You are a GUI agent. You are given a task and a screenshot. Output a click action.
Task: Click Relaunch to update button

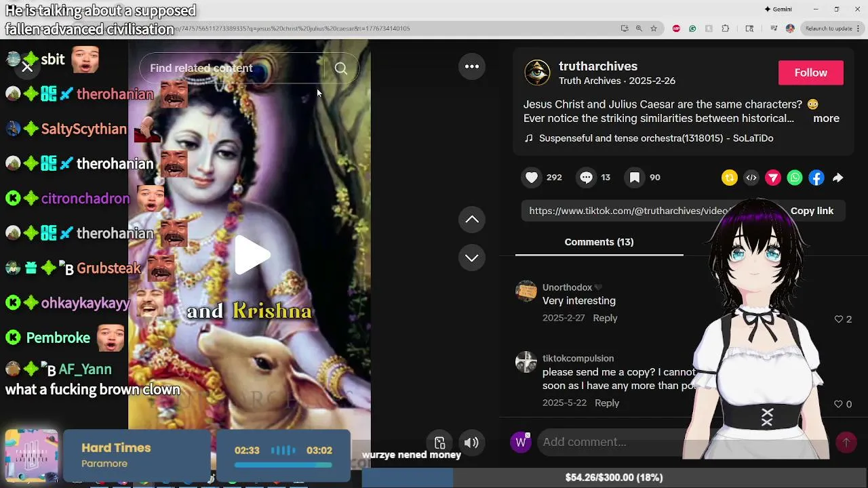point(828,28)
